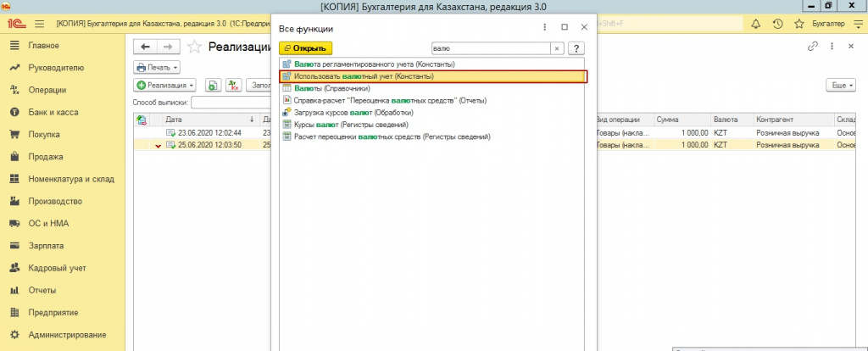This screenshot has width=868, height=351.
Task: Click the create-based-on document icon
Action: (x=214, y=86)
